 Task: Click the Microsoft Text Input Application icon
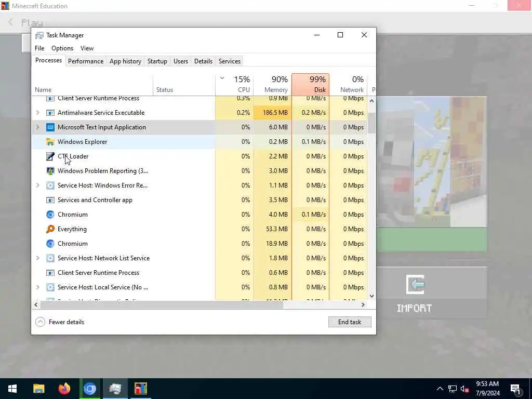(x=50, y=127)
